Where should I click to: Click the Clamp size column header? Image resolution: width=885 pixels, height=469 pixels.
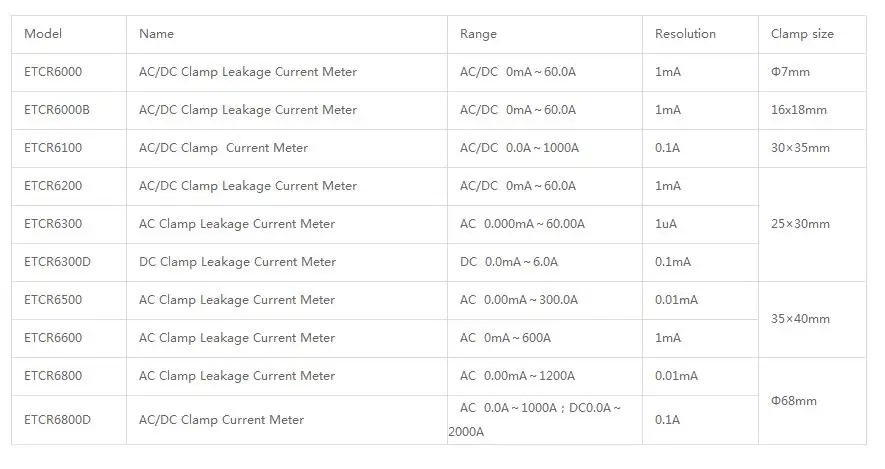(x=812, y=34)
